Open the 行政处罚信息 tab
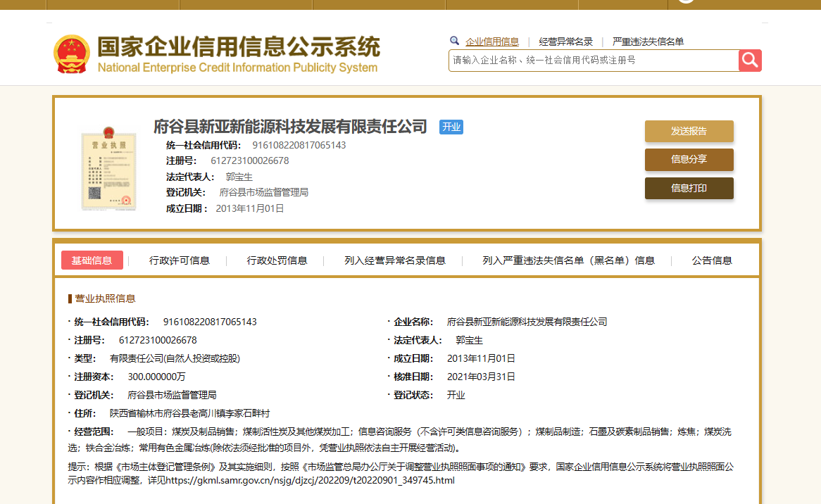The image size is (821, 504). pyautogui.click(x=277, y=260)
